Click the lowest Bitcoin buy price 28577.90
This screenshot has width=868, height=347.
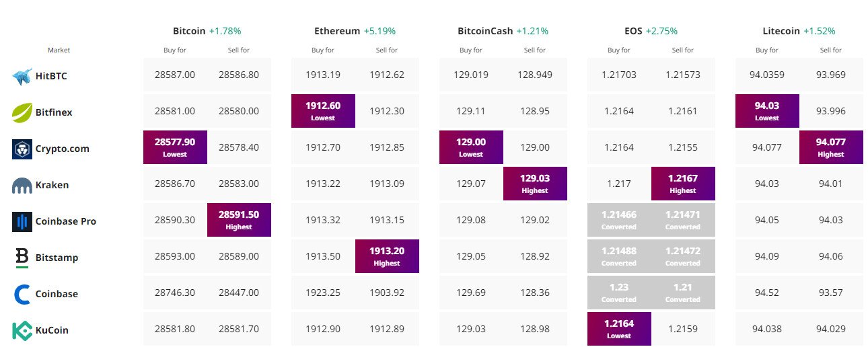point(175,147)
